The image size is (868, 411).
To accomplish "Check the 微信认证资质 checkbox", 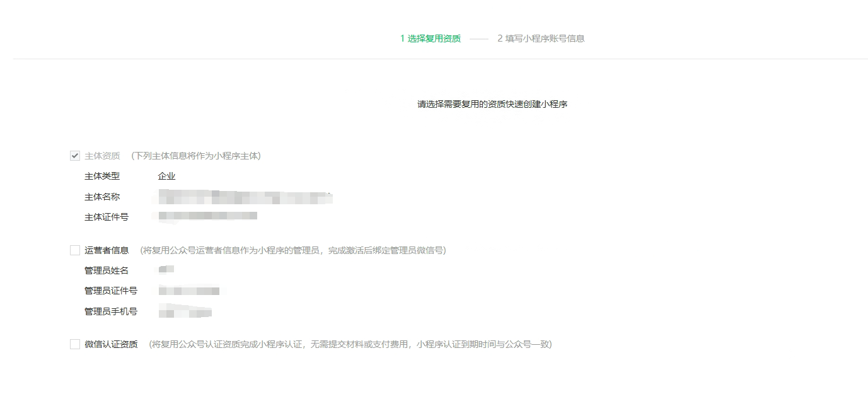I will (75, 344).
